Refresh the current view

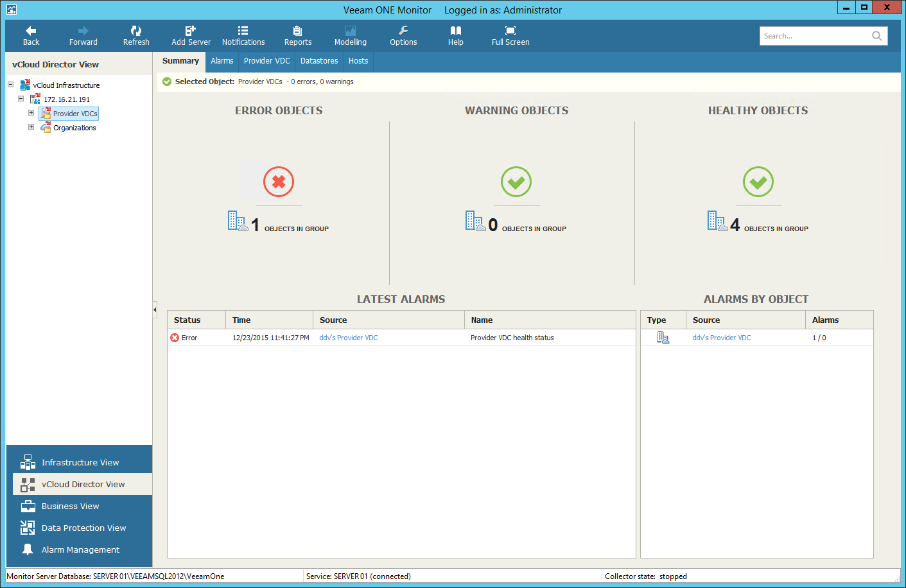point(136,36)
